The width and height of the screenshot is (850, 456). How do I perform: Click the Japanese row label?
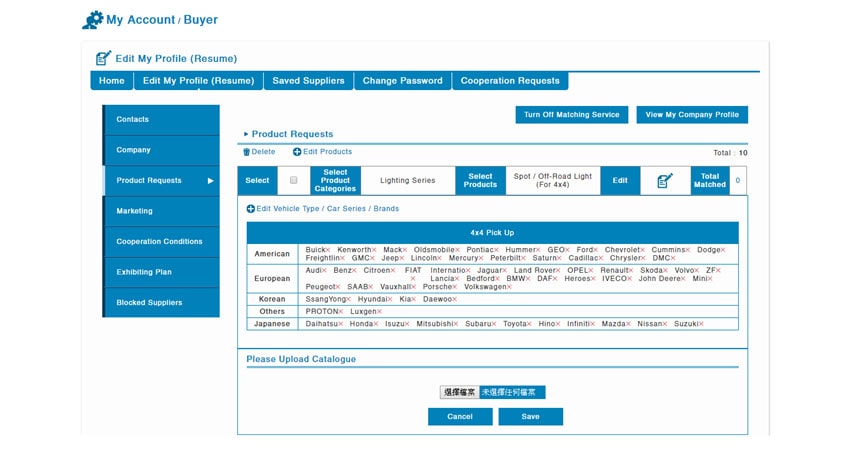pyautogui.click(x=272, y=324)
